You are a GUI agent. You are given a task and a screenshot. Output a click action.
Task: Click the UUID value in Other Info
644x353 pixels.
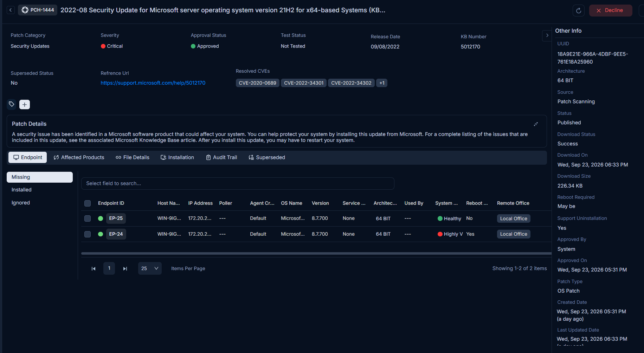point(593,58)
